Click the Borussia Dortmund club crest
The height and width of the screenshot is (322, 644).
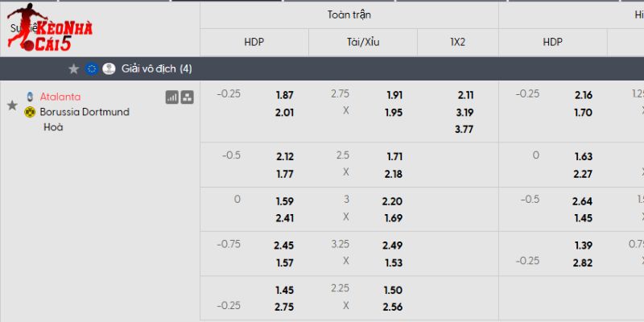31,112
